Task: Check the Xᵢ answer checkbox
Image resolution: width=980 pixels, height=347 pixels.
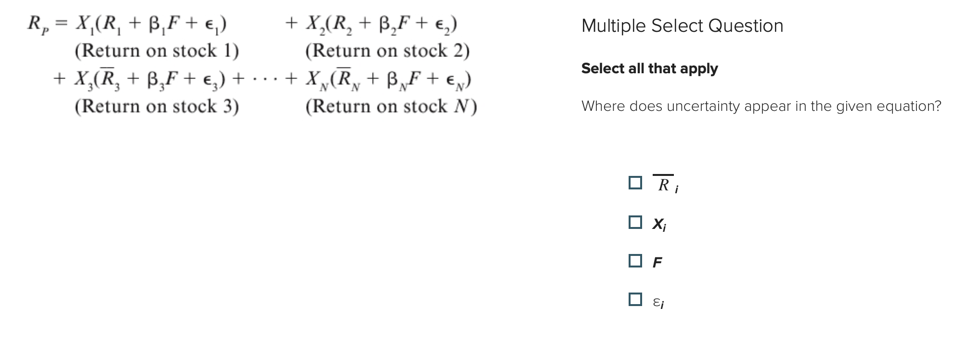Action: pos(635,222)
